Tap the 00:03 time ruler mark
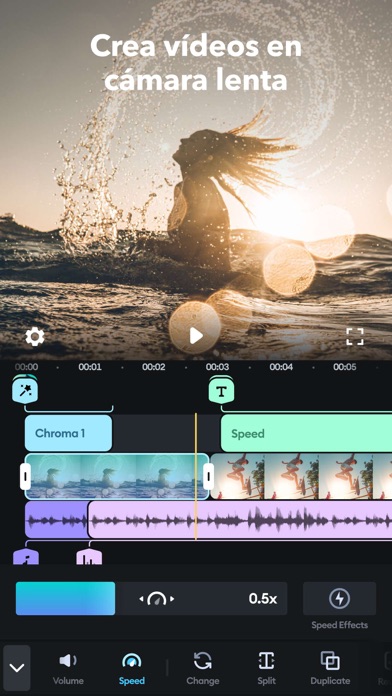Image resolution: width=392 pixels, height=696 pixels. point(217,367)
